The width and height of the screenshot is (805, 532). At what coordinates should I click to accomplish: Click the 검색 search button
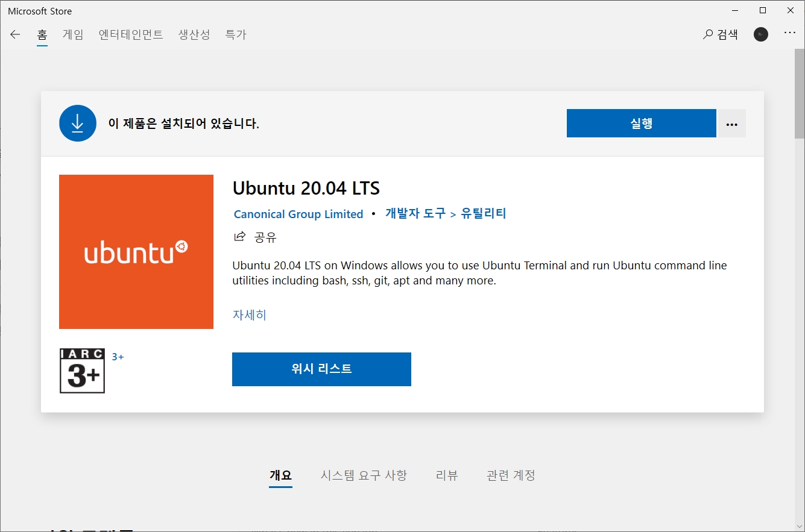pos(721,34)
